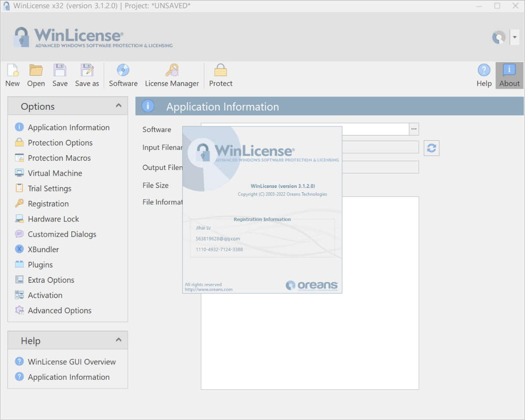Screen dimensions: 525x420
Task: Select Trial Settings
Action: pyautogui.click(x=49, y=189)
